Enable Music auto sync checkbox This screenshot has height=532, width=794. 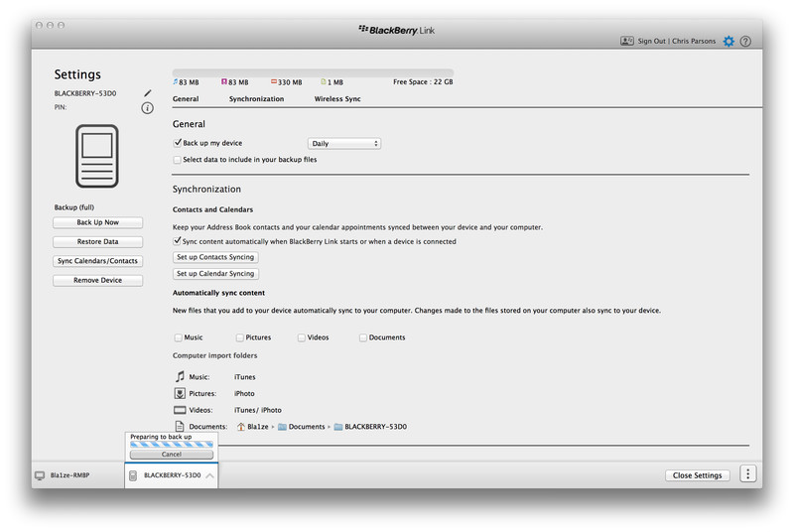pyautogui.click(x=179, y=337)
